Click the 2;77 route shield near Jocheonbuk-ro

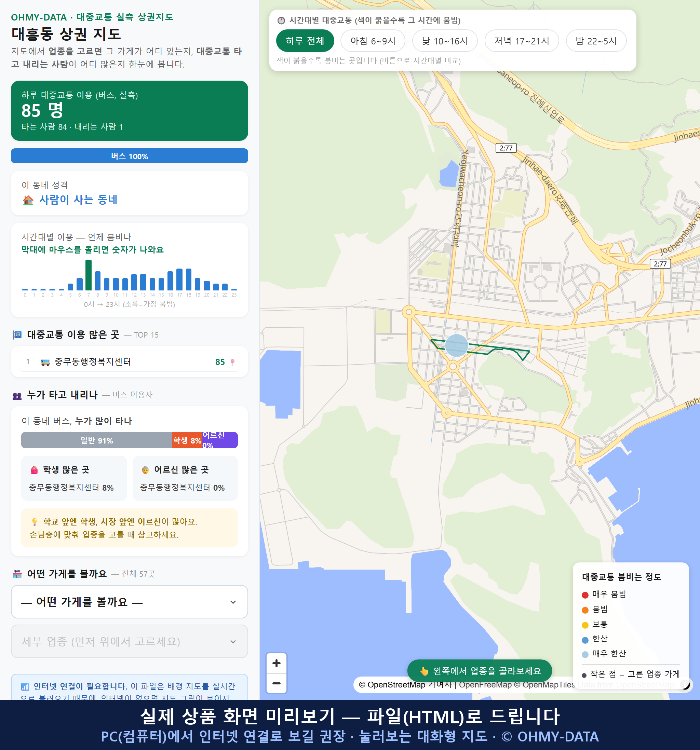pos(660,264)
